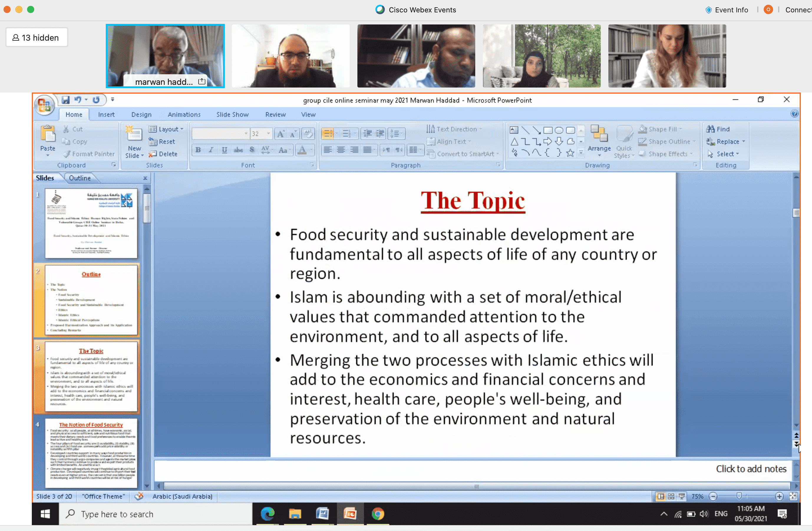Click the Copy command
812x531 pixels.
coord(75,142)
